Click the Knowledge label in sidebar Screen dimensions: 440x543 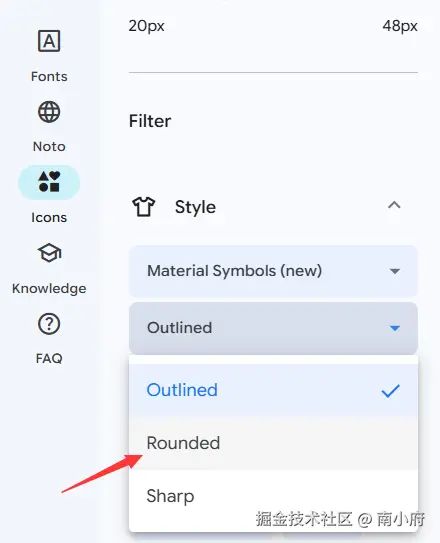tap(49, 288)
